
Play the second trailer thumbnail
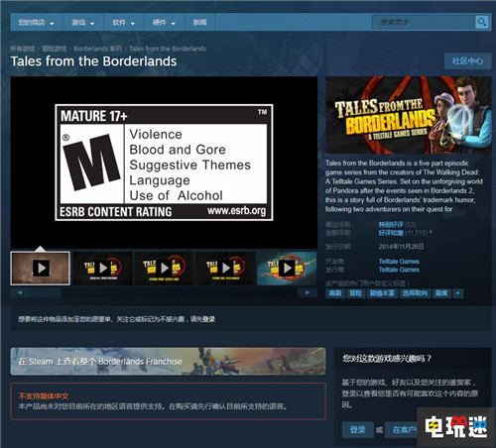coord(102,269)
